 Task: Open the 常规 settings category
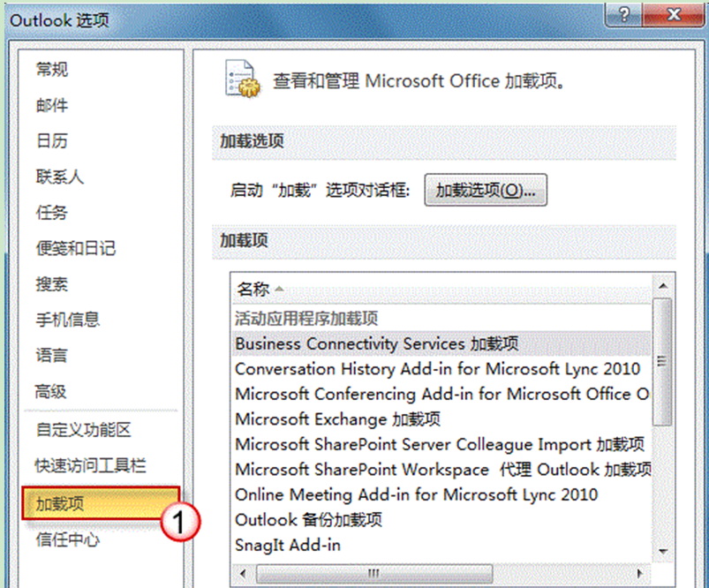pos(52,70)
